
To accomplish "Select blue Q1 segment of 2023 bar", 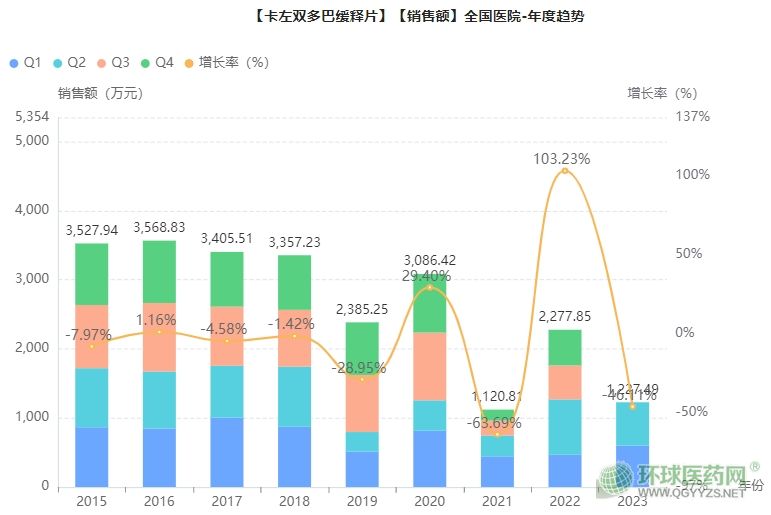I will (x=632, y=466).
